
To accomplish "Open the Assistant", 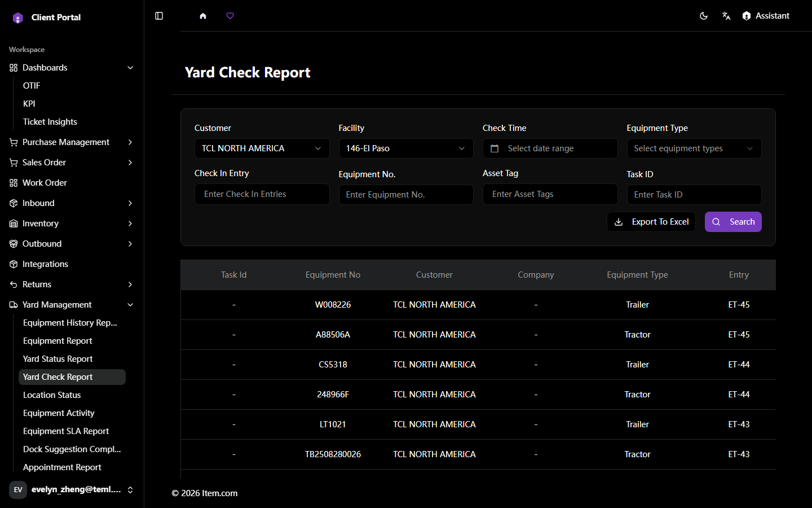I will coord(766,16).
